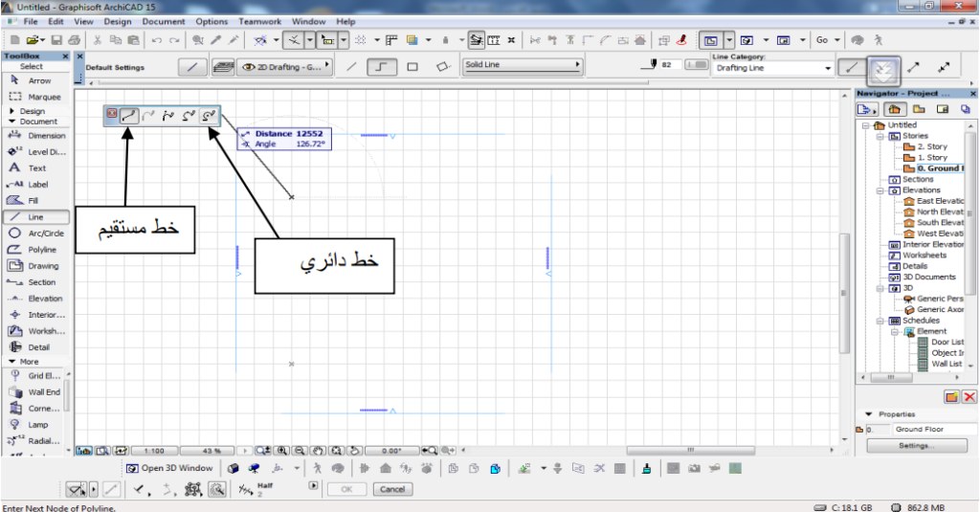Select the Fill tool

click(35, 201)
